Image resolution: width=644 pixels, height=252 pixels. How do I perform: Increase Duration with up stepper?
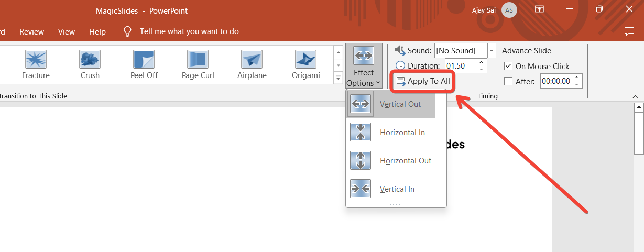[x=482, y=62]
